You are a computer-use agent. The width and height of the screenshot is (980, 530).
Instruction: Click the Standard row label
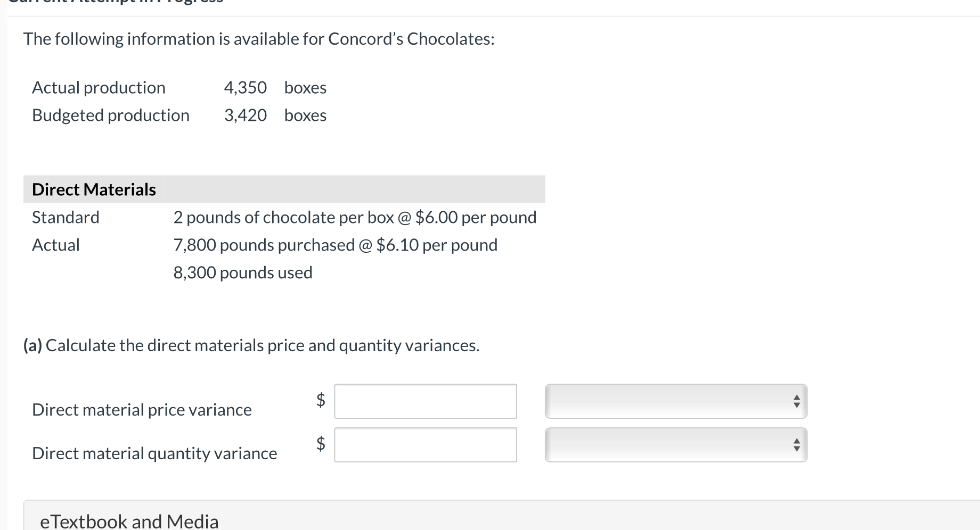tap(66, 217)
